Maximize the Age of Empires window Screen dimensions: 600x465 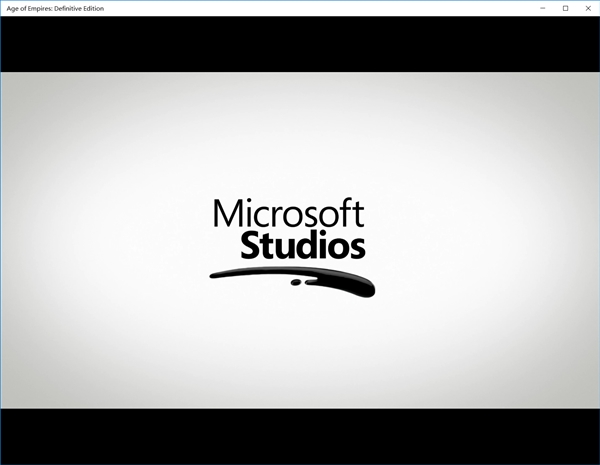[565, 8]
